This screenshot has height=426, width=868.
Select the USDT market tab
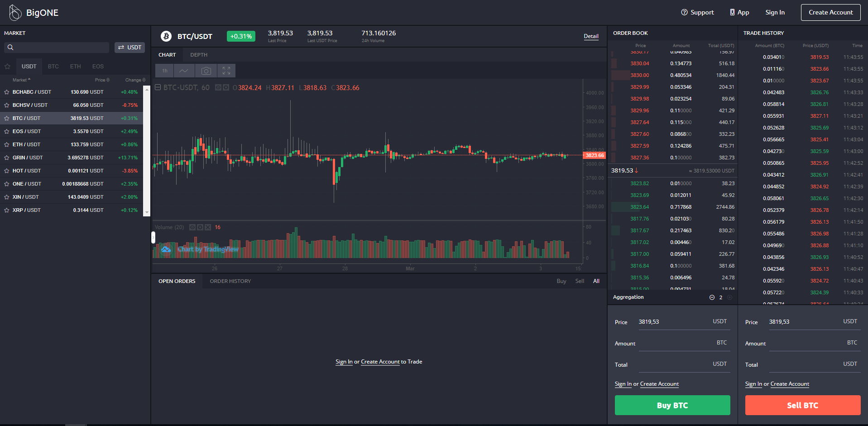[x=29, y=67]
